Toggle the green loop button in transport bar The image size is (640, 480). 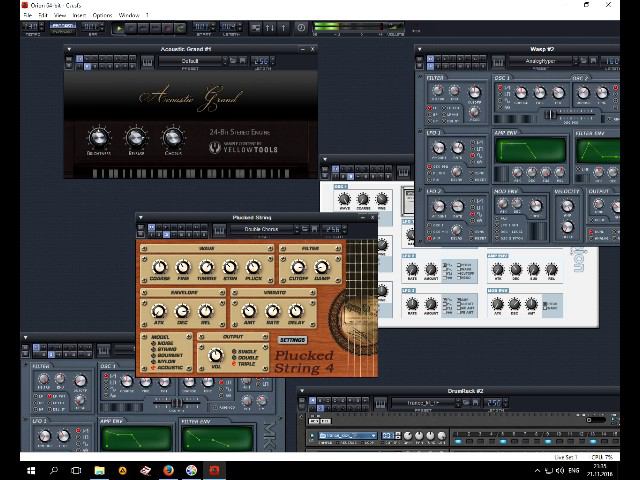coord(180,28)
